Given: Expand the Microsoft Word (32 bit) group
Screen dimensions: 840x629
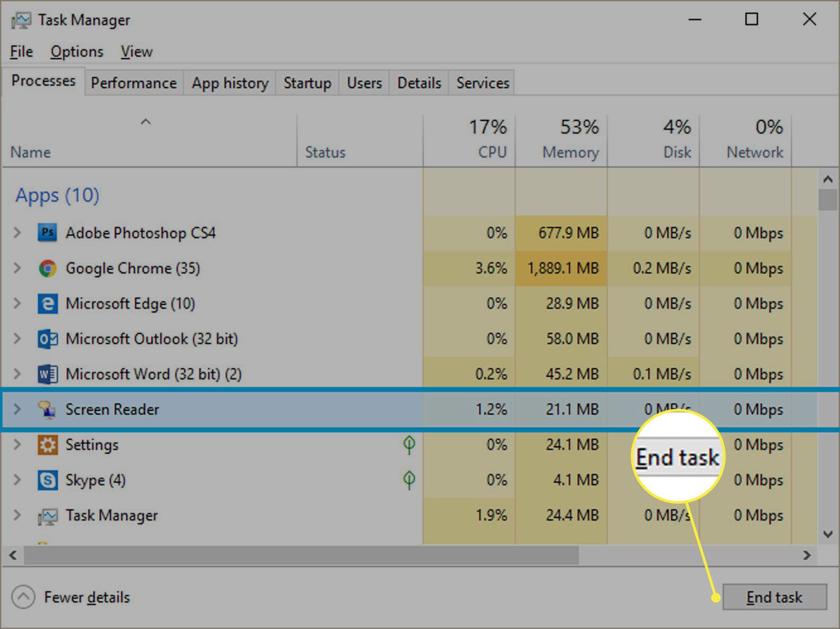Looking at the screenshot, I should [17, 374].
